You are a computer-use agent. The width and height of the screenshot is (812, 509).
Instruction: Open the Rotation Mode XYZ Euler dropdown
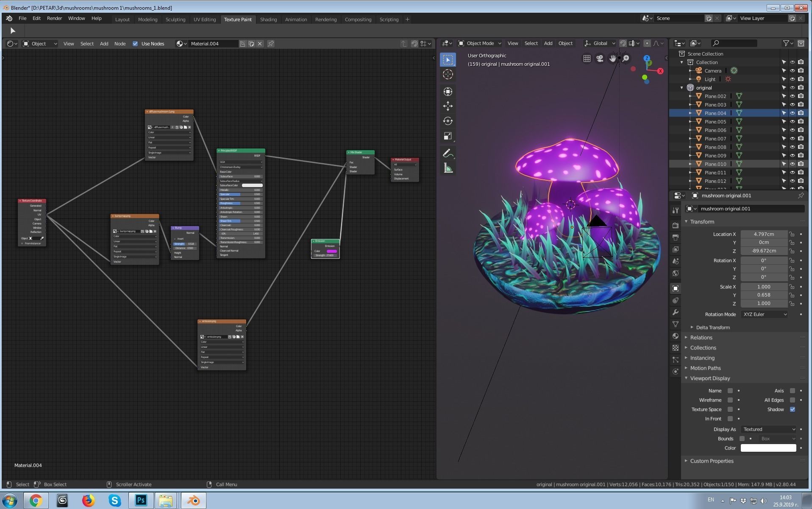tap(765, 314)
